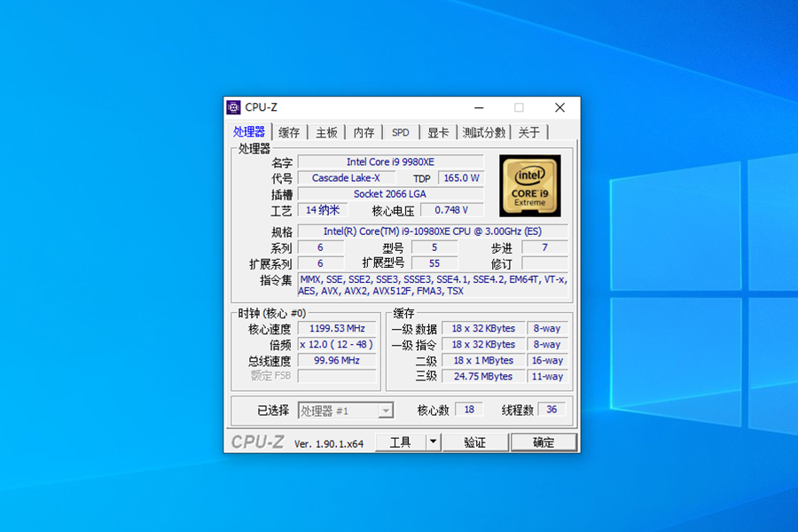This screenshot has height=532, width=798.
Task: Click the Intel Core i9 Extreme badge
Action: tap(529, 187)
